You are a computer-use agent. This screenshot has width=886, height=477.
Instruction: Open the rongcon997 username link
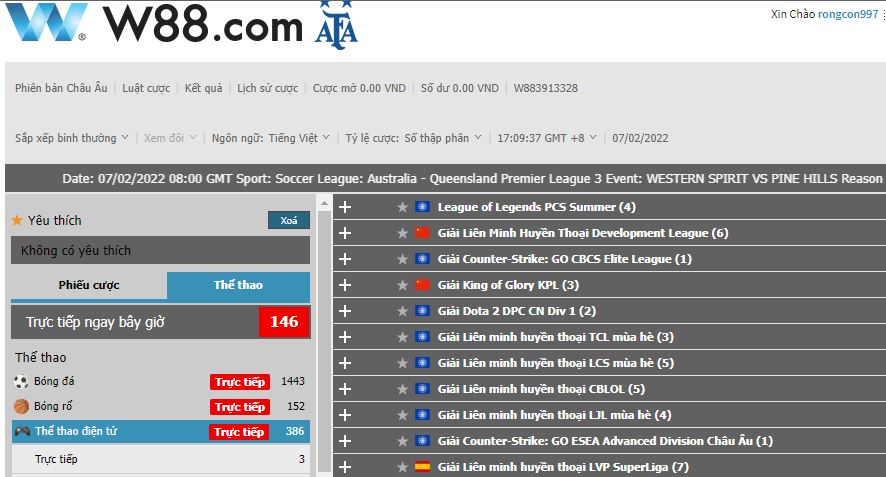click(x=848, y=14)
